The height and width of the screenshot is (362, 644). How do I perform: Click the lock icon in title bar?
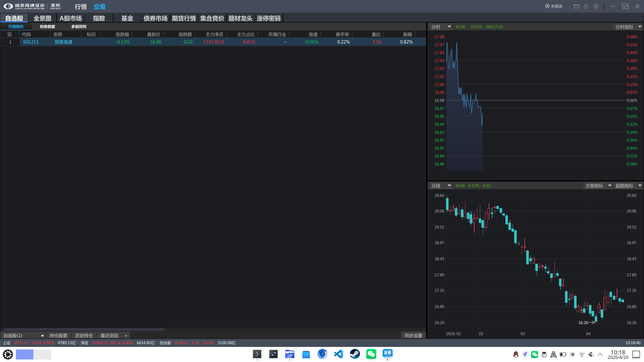click(586, 6)
